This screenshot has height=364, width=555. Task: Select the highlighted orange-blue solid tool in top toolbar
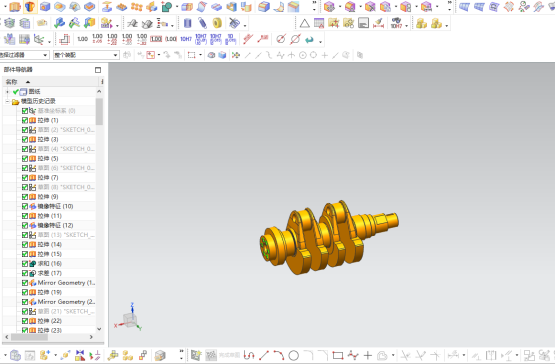pyautogui.click(x=30, y=6)
